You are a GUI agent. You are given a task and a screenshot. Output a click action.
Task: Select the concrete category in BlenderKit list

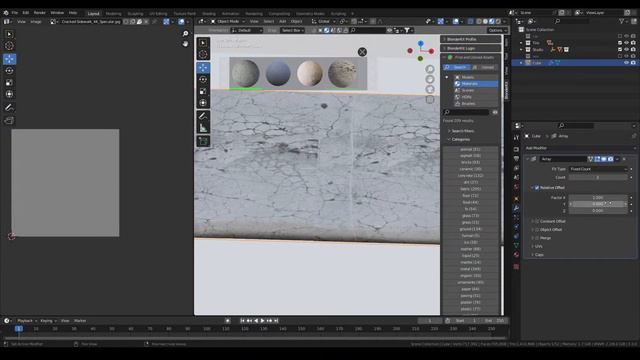pyautogui.click(x=470, y=176)
